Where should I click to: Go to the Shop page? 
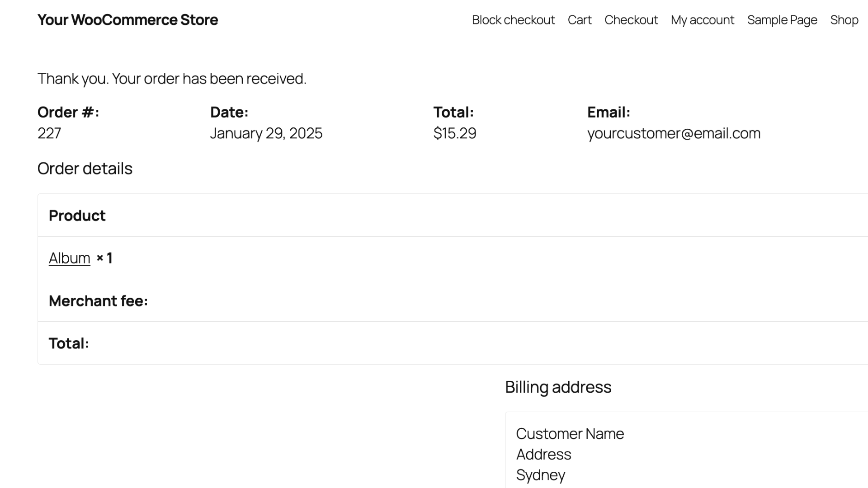point(844,20)
